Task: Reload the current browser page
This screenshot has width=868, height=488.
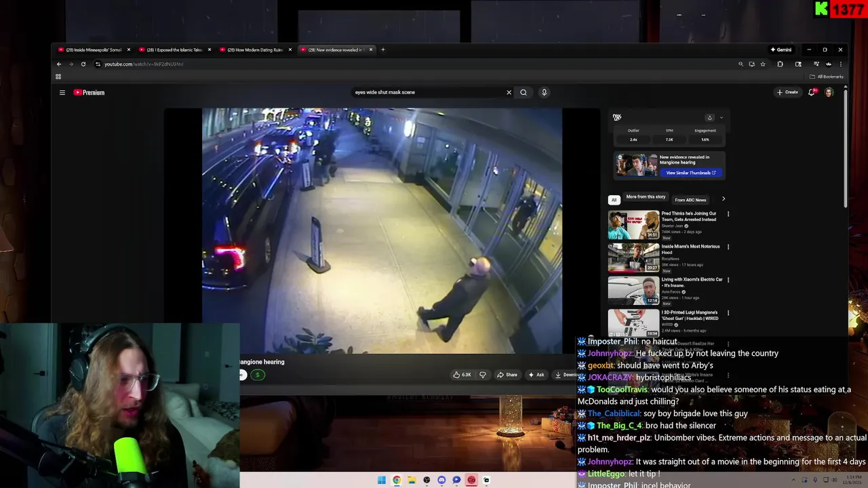Action: coord(83,64)
